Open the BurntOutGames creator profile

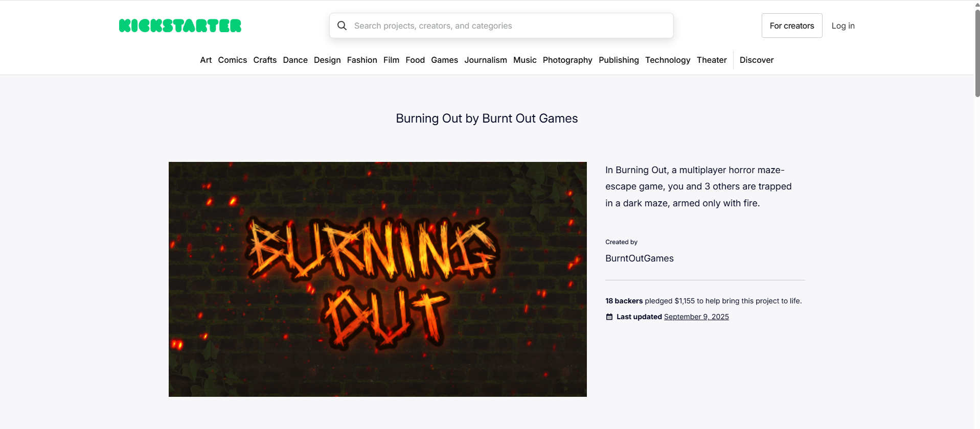point(640,258)
